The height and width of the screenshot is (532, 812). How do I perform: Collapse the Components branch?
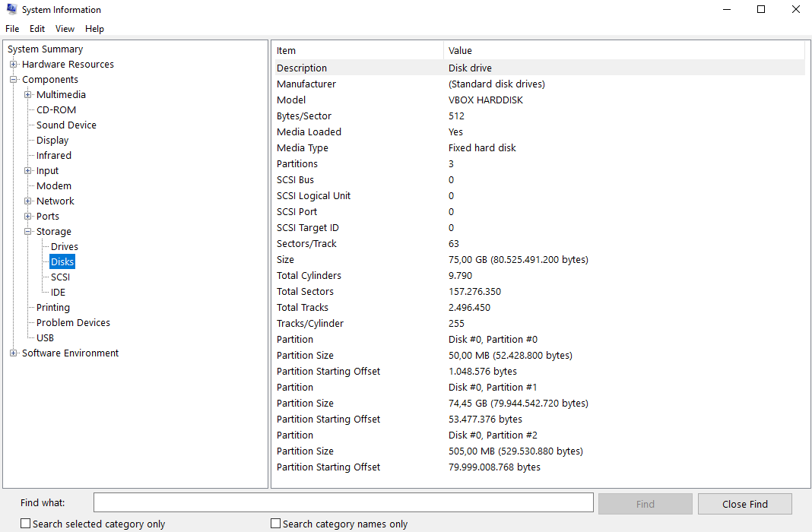coord(12,79)
